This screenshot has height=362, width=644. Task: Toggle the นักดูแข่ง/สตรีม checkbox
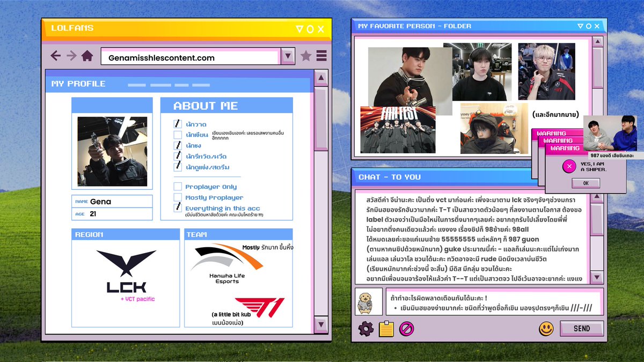[178, 166]
